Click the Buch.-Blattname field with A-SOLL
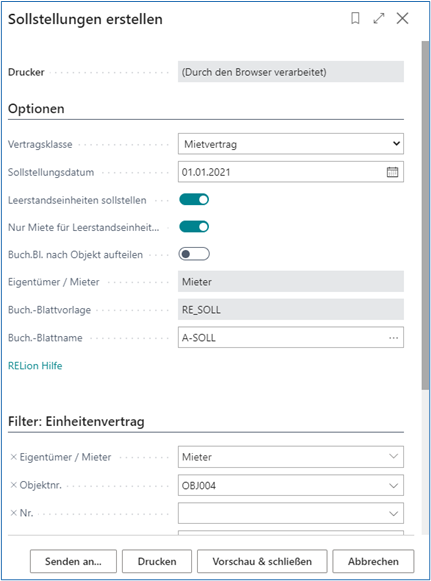This screenshot has width=431, height=581. click(x=291, y=337)
